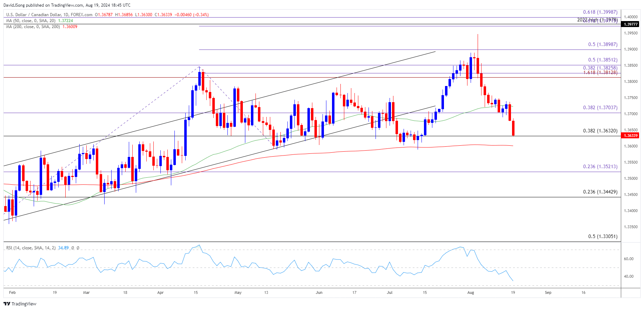
Task: Click the 0.5 (1.38512) Fibonacci label
Action: 603,60
